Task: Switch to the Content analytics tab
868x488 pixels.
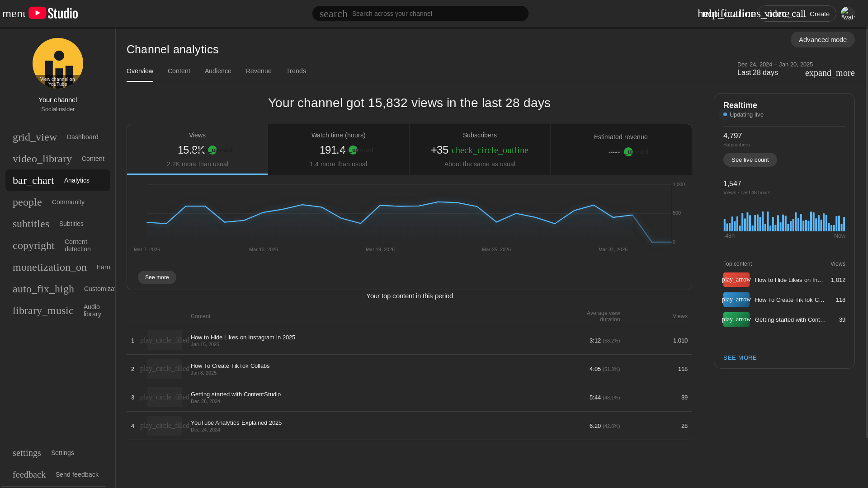Action: tap(179, 71)
